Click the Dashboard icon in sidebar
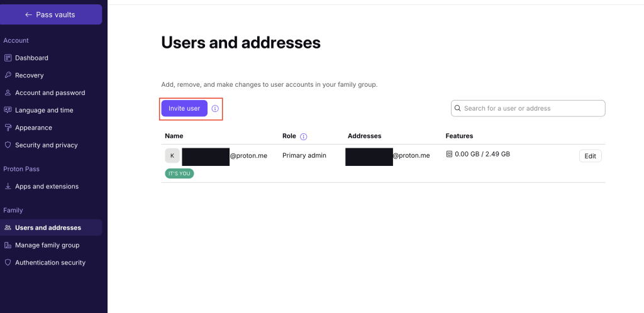644x313 pixels. coord(8,58)
